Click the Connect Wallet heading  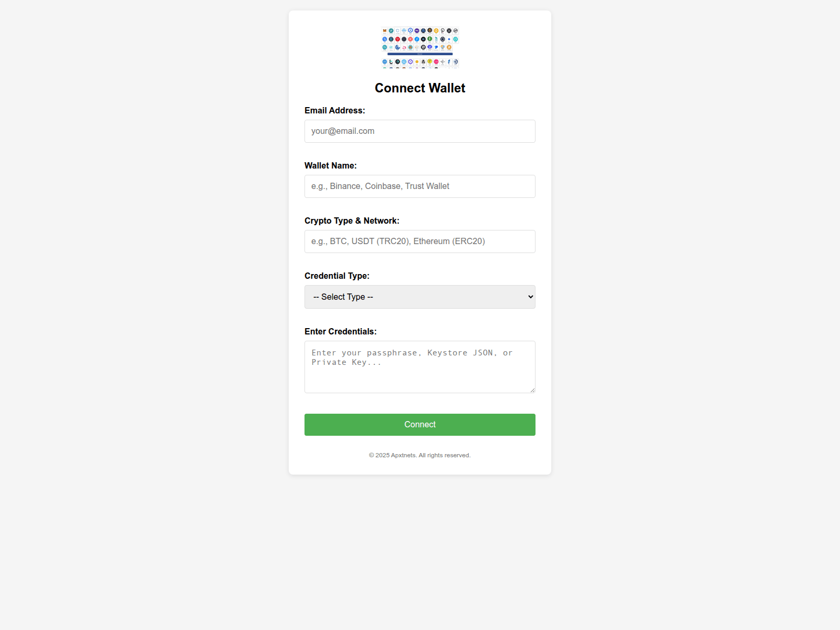(420, 88)
